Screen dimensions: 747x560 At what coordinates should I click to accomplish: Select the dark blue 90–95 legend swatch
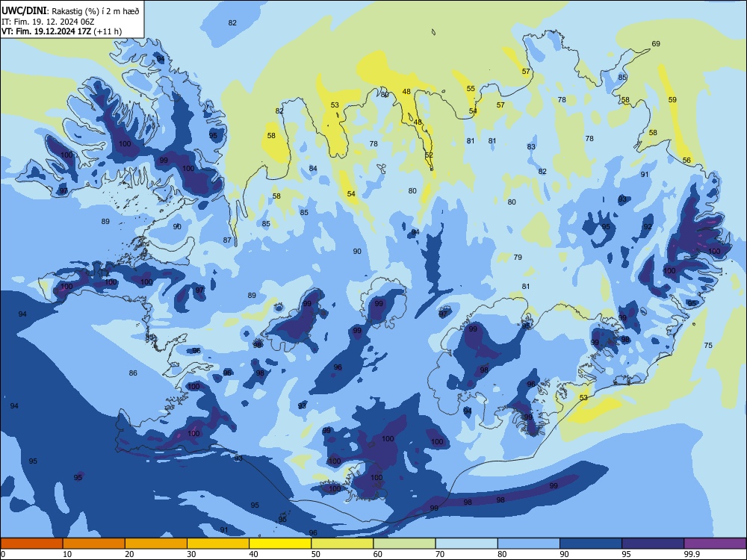click(x=591, y=544)
